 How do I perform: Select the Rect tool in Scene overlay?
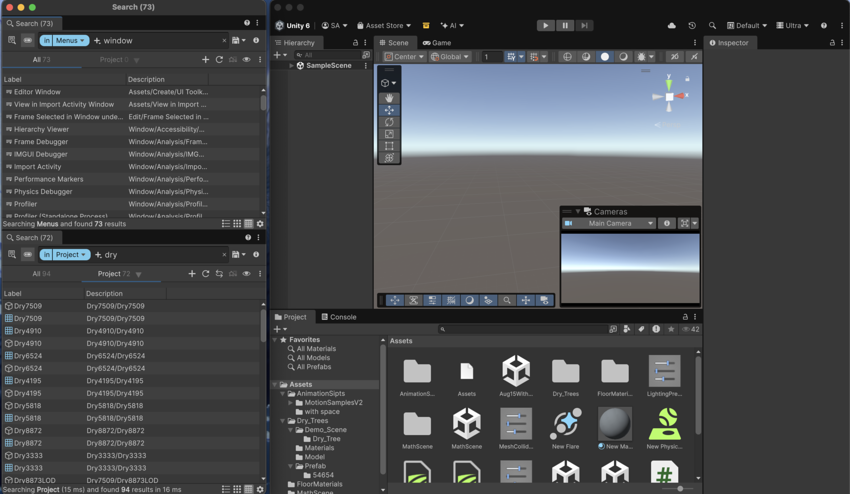click(389, 146)
